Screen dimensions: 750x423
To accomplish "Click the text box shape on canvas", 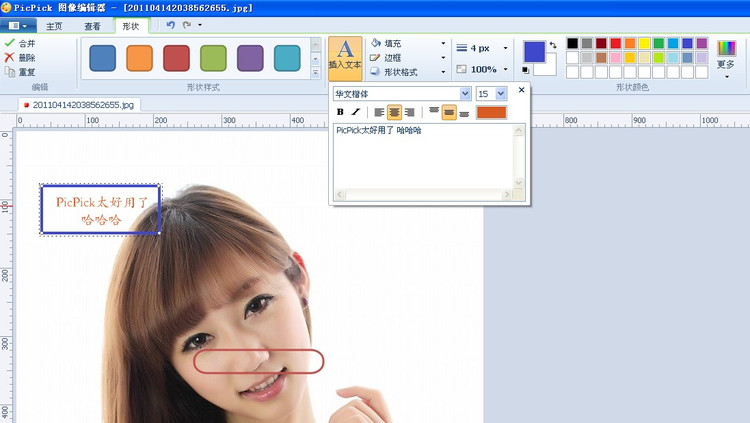I will coord(100,210).
